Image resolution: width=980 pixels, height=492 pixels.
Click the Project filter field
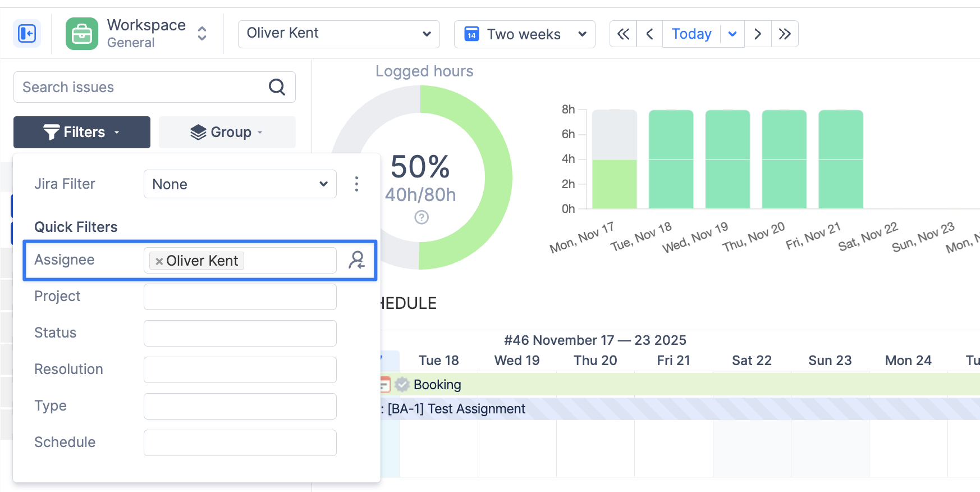pyautogui.click(x=240, y=297)
